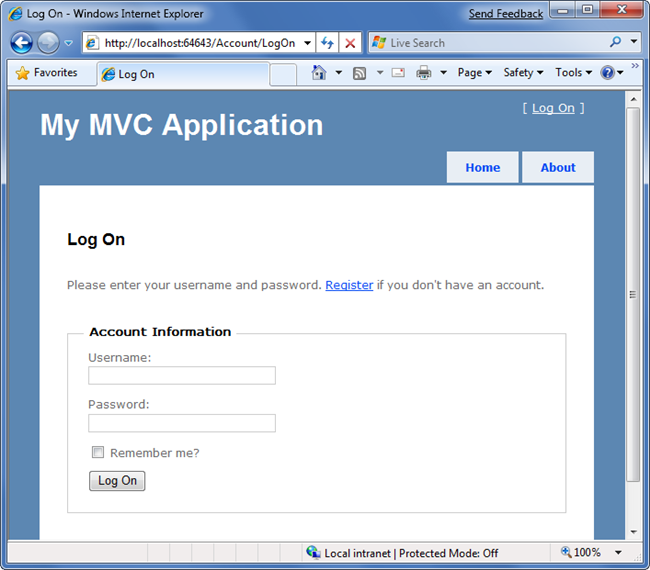Expand the feeds dropdown arrow
The height and width of the screenshot is (570, 650).
pos(380,73)
